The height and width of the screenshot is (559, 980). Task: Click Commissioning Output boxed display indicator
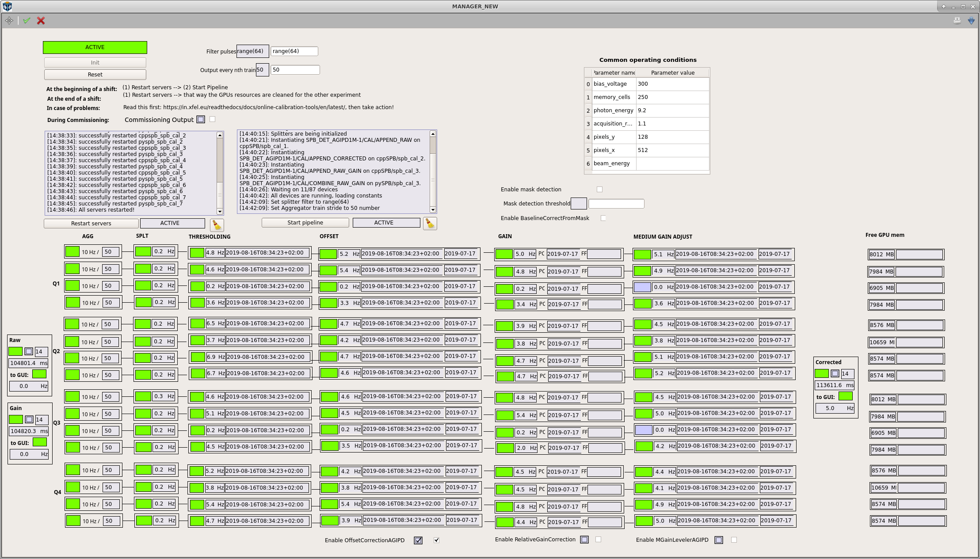pyautogui.click(x=201, y=119)
